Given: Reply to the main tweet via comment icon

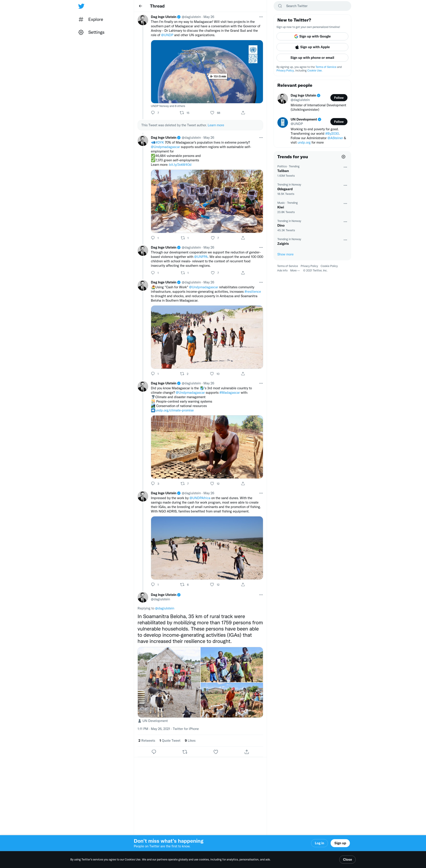Looking at the screenshot, I should pos(154,752).
